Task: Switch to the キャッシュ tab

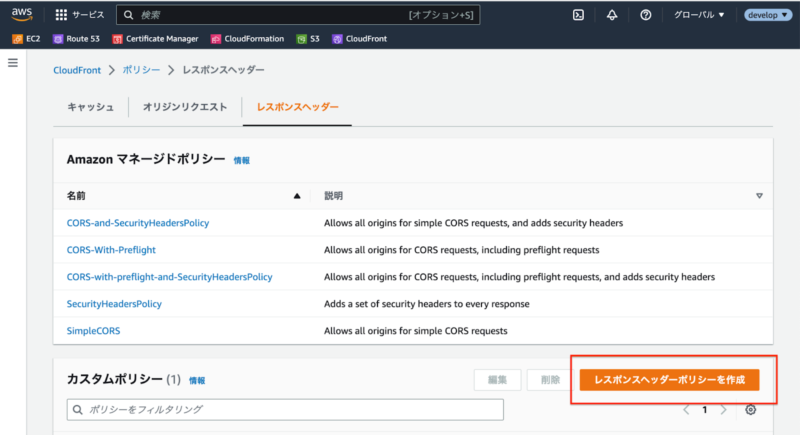Action: click(x=90, y=107)
